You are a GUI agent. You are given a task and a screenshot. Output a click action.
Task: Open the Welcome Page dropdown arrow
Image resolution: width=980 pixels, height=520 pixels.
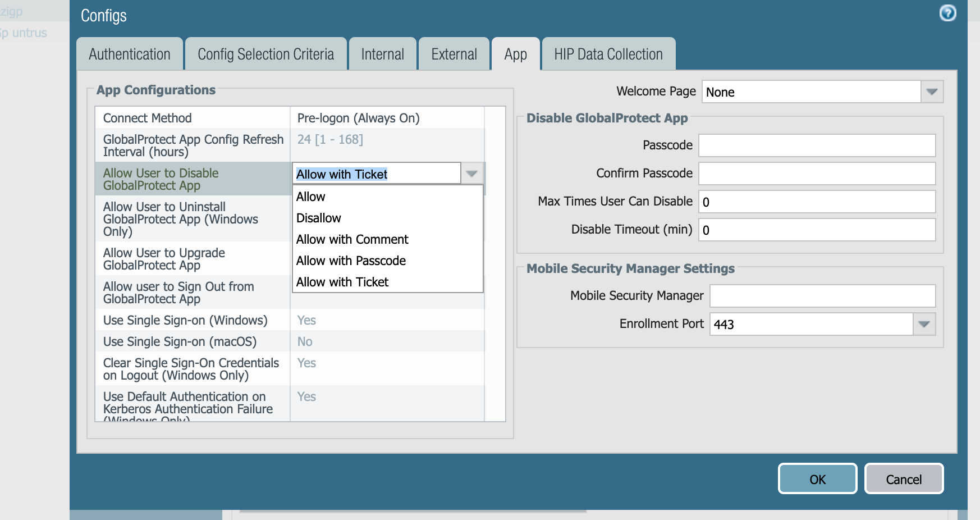tap(932, 92)
